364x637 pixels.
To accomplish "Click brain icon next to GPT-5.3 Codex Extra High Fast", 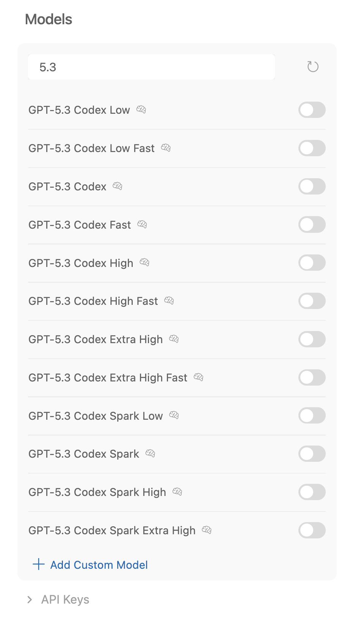I will click(199, 377).
